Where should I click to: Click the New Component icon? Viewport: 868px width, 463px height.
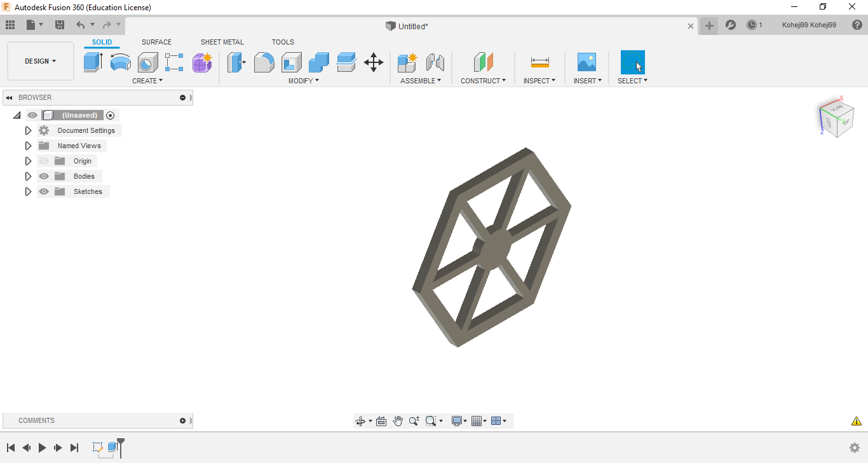coord(407,62)
